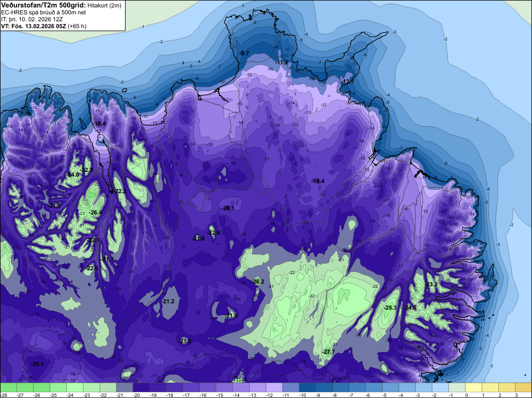The height and width of the screenshot is (398, 532).
Task: Click the -26.2 temperature value
Action: point(258,281)
